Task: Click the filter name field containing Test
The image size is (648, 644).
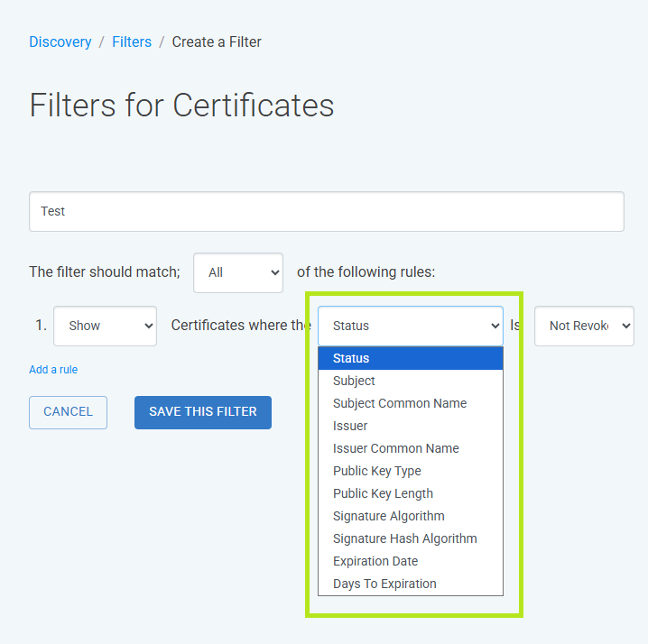Action: [x=327, y=211]
